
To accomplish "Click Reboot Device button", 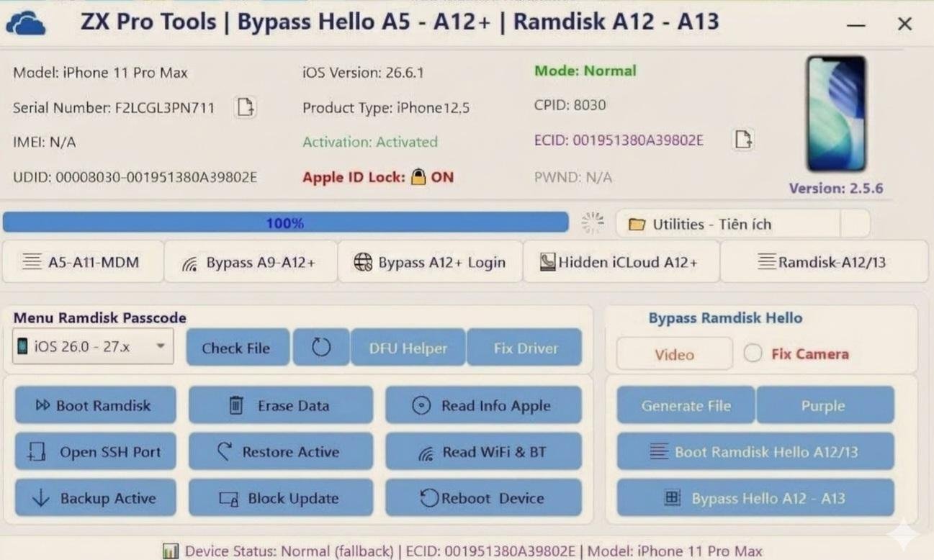I will (483, 497).
